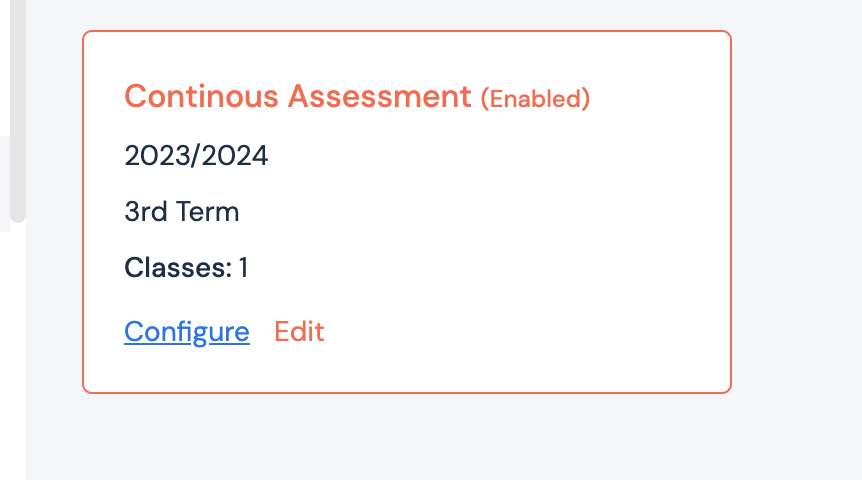Click the word Term in 3rd Term
The height and width of the screenshot is (480, 862).
[209, 212]
